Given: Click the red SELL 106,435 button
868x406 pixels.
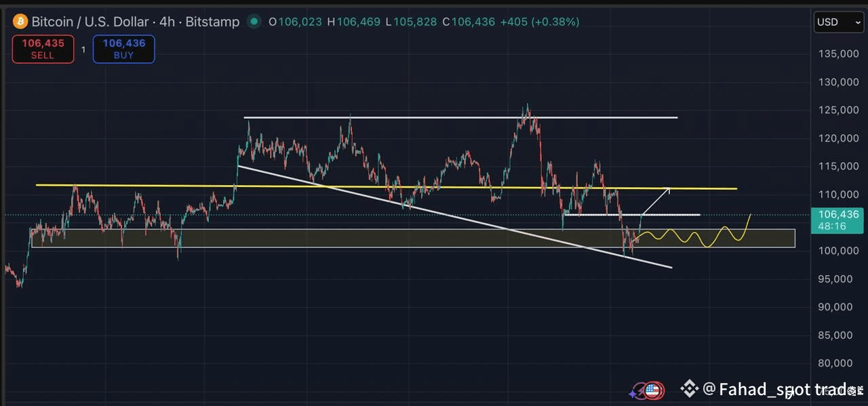Looking at the screenshot, I should [43, 49].
